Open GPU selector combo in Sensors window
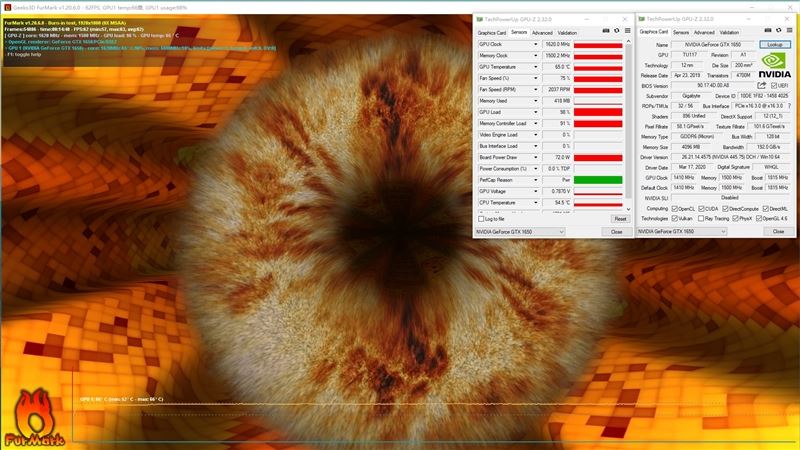Screen dimensions: 800x450 (x=519, y=232)
